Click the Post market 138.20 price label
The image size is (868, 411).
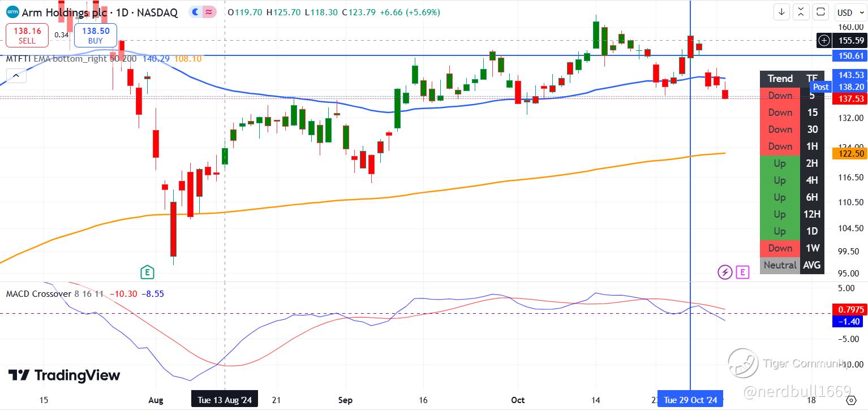839,86
